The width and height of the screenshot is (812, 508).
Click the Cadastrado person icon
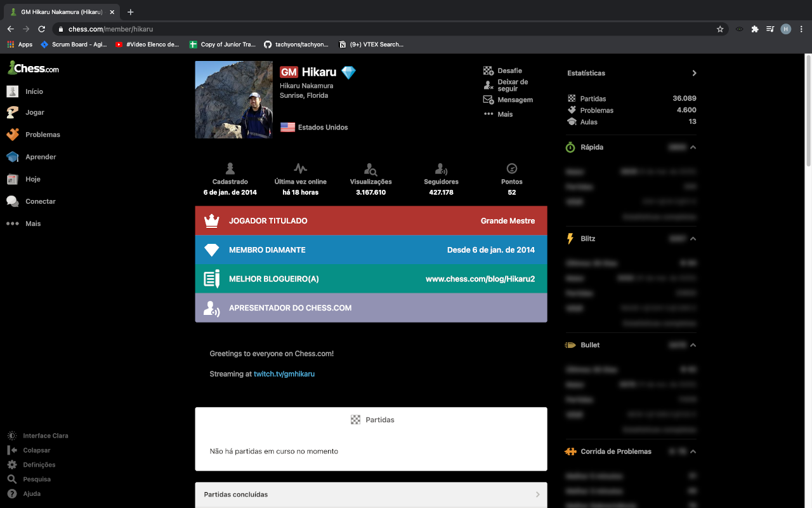click(230, 168)
